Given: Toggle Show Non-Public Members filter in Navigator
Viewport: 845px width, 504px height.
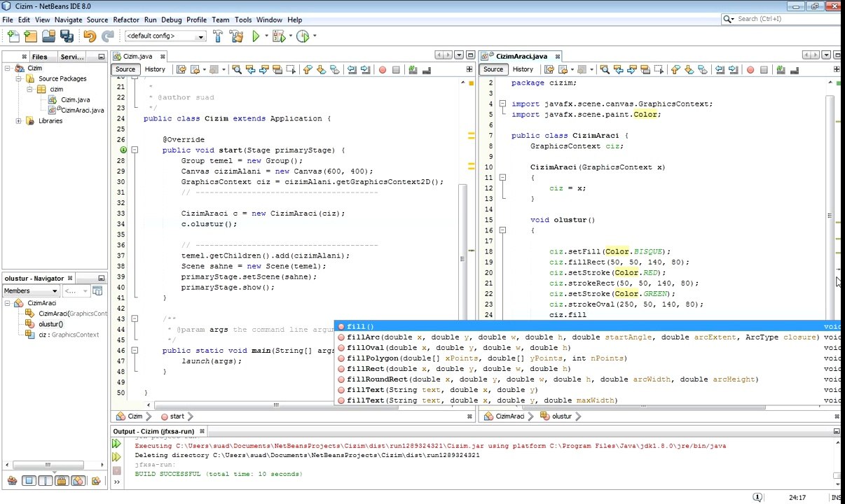Looking at the screenshot, I should 62,480.
